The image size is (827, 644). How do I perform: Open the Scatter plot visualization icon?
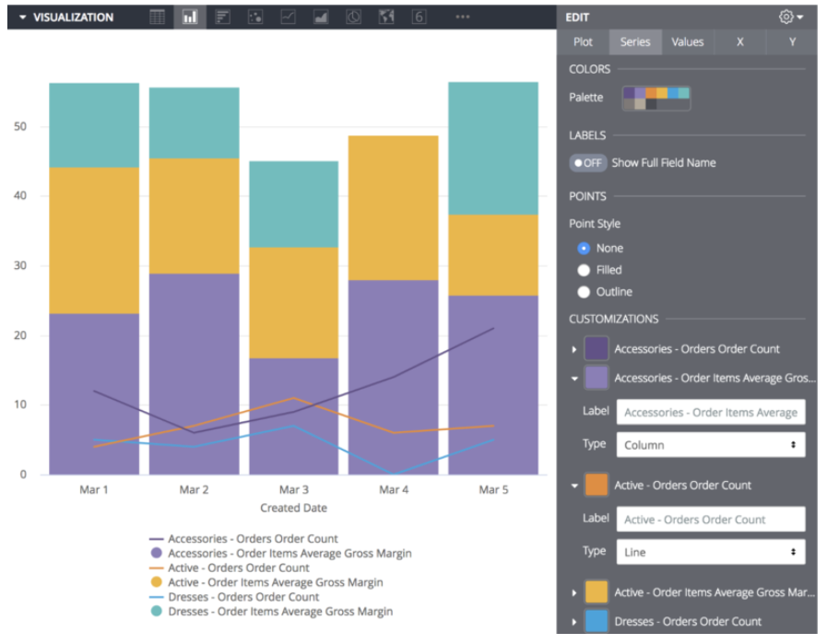click(254, 17)
